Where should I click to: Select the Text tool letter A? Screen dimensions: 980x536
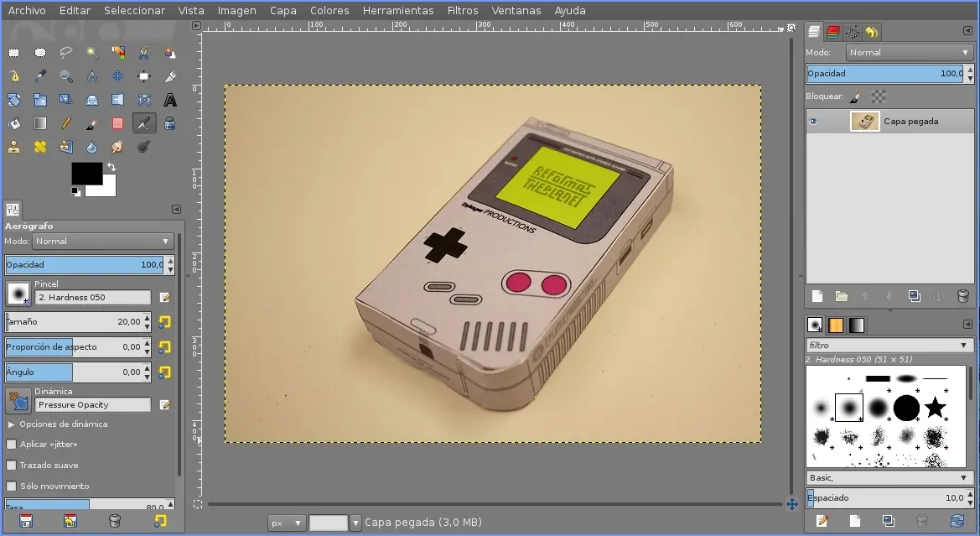170,100
